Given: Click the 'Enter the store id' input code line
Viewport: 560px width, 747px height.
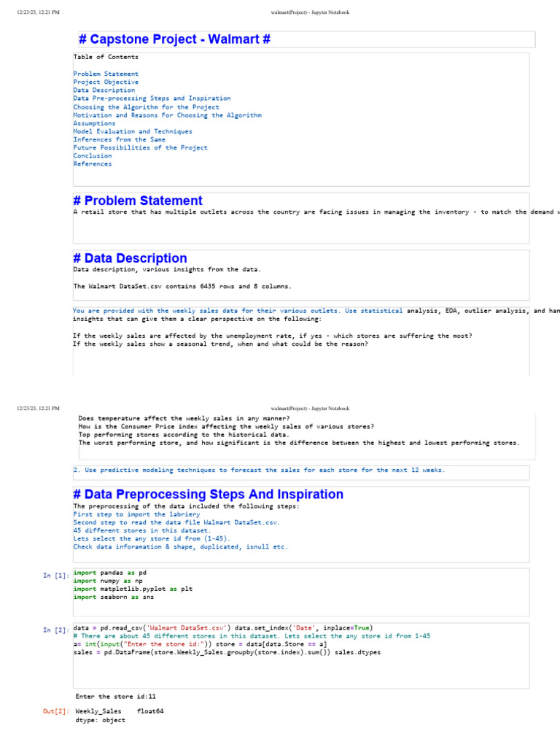Looking at the screenshot, I should pos(201,644).
